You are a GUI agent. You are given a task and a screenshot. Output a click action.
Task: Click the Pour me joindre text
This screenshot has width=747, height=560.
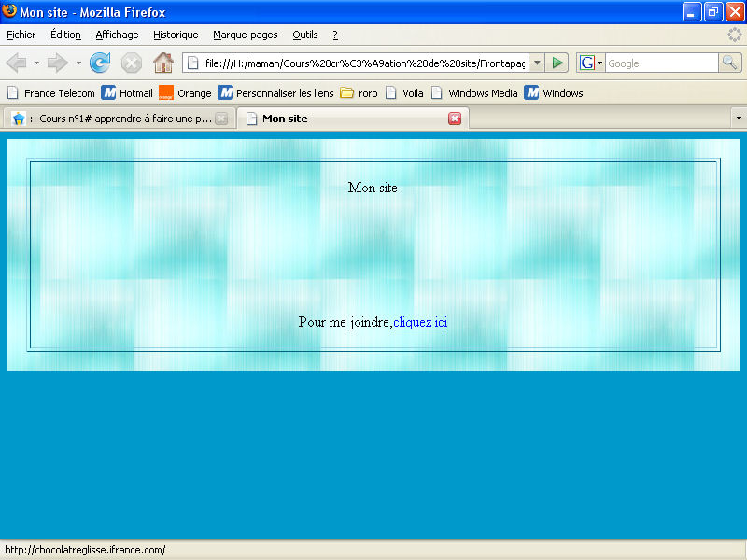[x=345, y=322]
